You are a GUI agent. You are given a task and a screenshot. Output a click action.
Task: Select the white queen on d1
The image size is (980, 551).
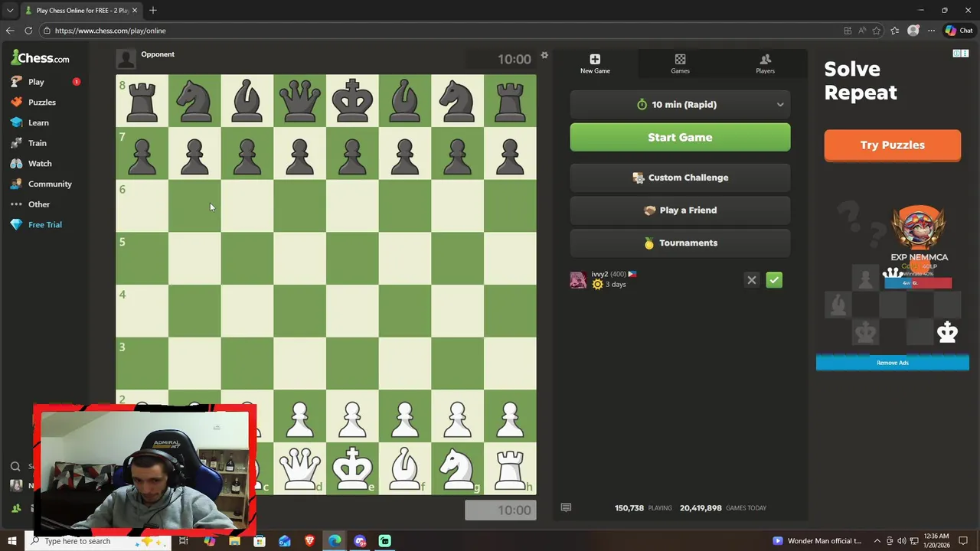click(300, 468)
